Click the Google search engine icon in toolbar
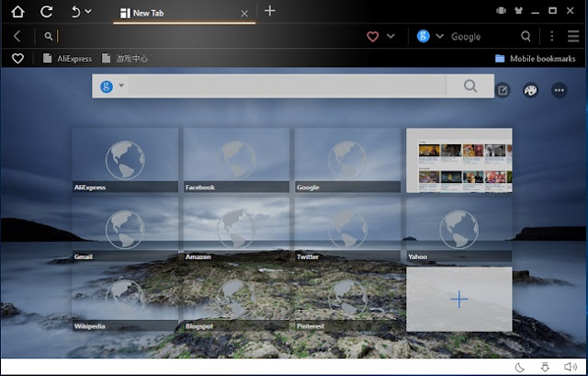The image size is (588, 376). coord(423,37)
